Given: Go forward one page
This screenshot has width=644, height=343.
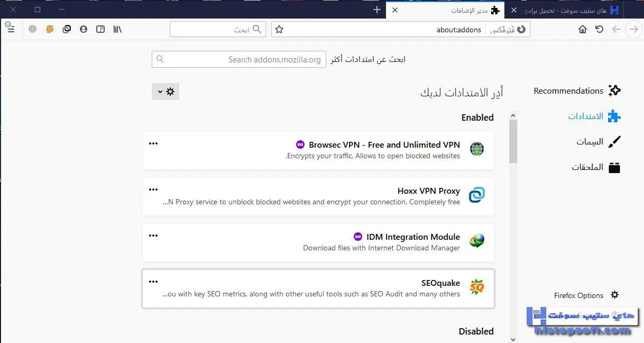Looking at the screenshot, I should pyautogui.click(x=633, y=29).
